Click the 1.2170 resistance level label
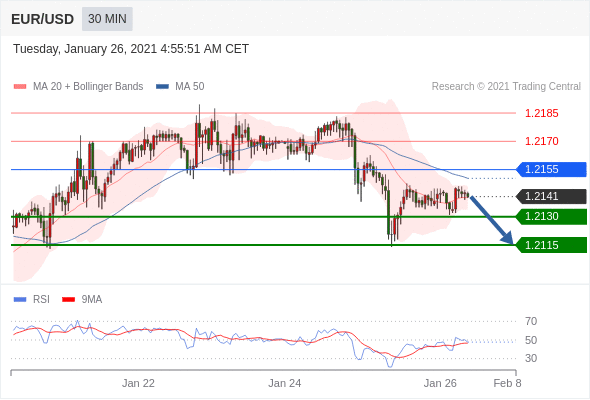This screenshot has width=590, height=400. tap(541, 141)
